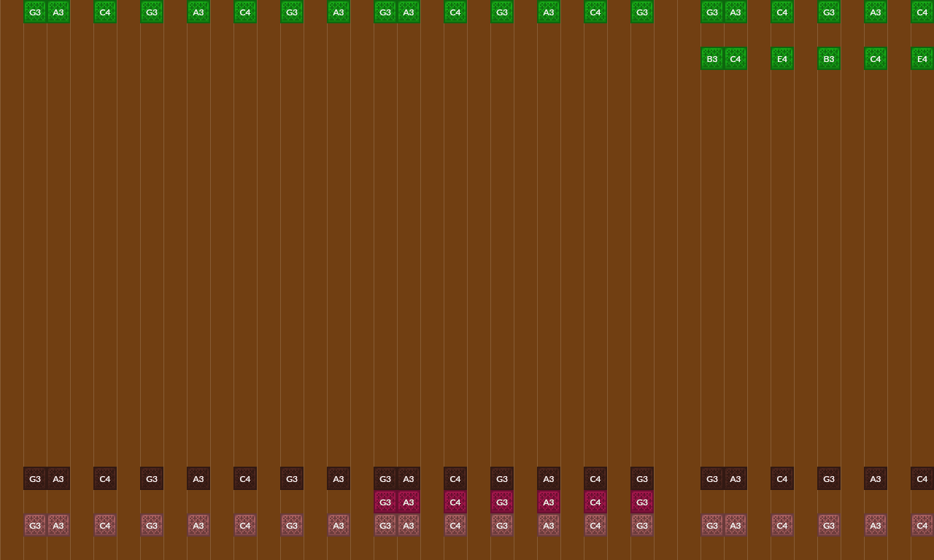Click the last bright magenta C4 block

[x=595, y=502]
